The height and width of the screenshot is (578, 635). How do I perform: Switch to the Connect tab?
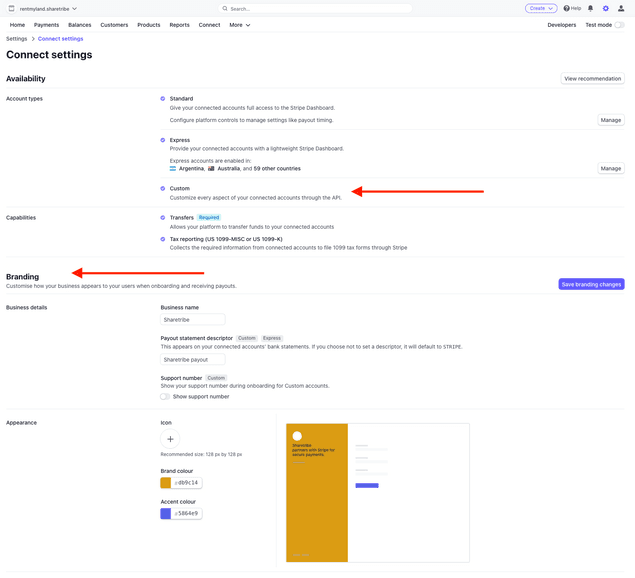tap(209, 25)
